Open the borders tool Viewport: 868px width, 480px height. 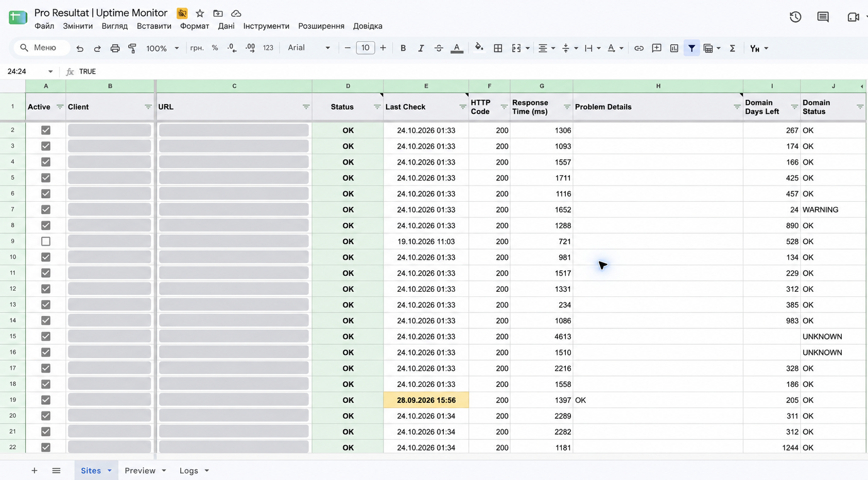tap(498, 48)
